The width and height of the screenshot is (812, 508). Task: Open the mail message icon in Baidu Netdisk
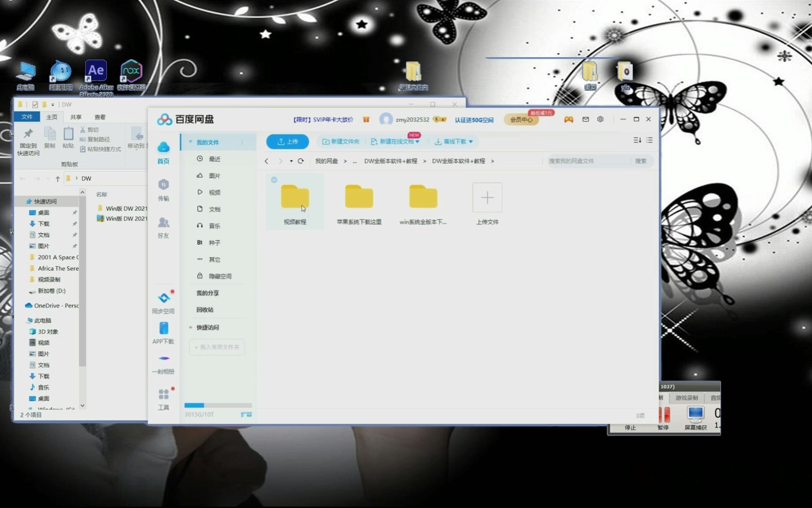585,119
